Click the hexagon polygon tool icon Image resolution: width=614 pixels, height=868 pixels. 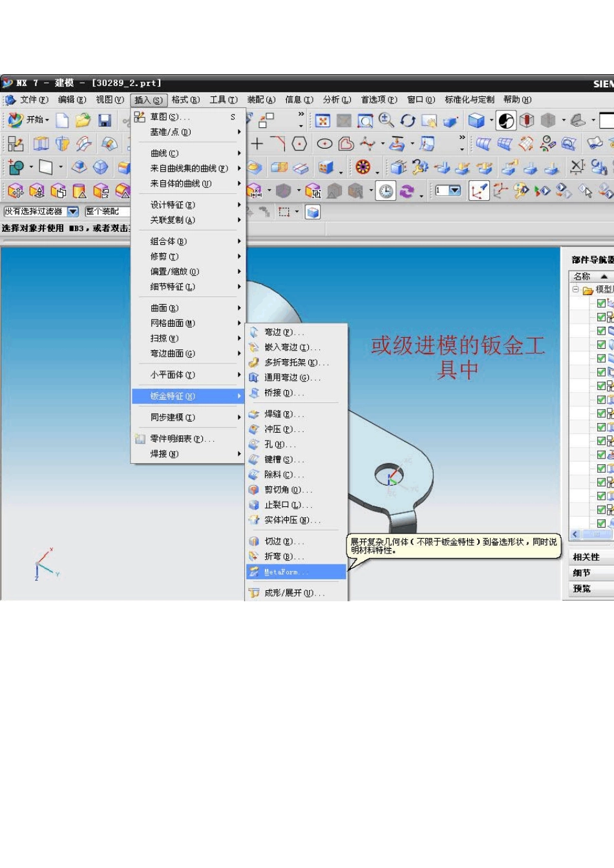click(x=299, y=143)
